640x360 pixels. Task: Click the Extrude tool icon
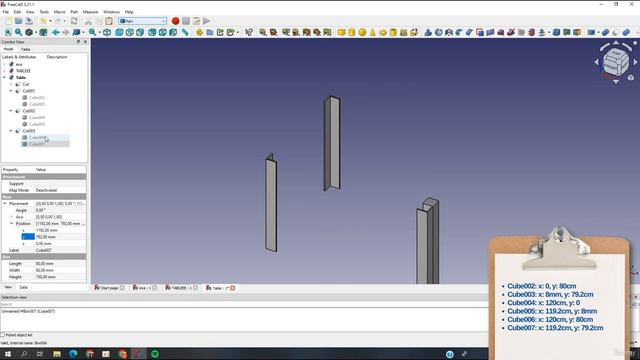428,32
